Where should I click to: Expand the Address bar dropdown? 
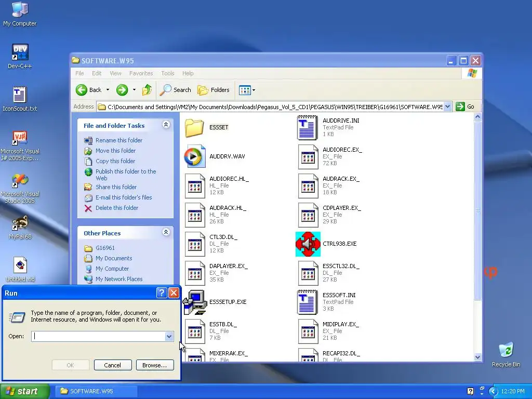click(447, 107)
